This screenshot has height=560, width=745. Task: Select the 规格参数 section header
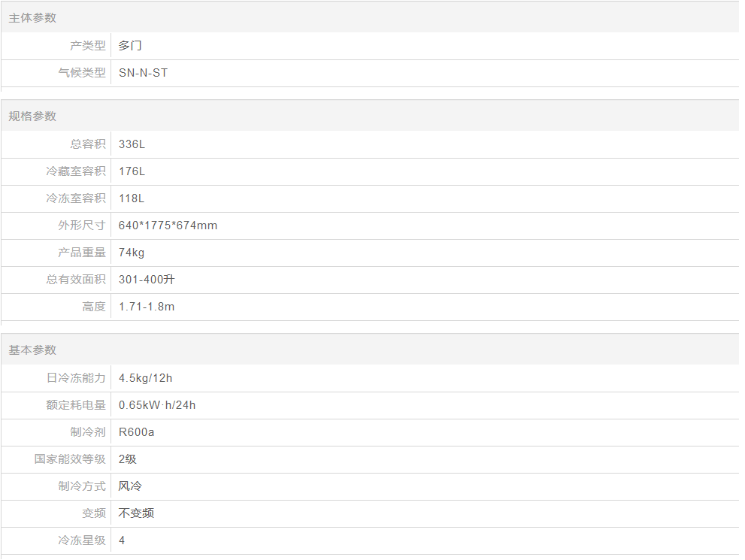tap(32, 117)
